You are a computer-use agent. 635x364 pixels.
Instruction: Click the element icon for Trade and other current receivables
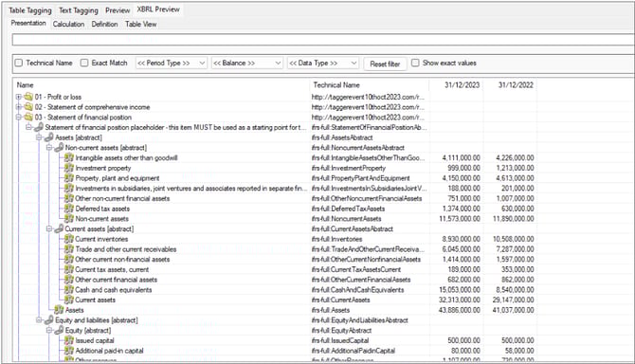tap(69, 249)
